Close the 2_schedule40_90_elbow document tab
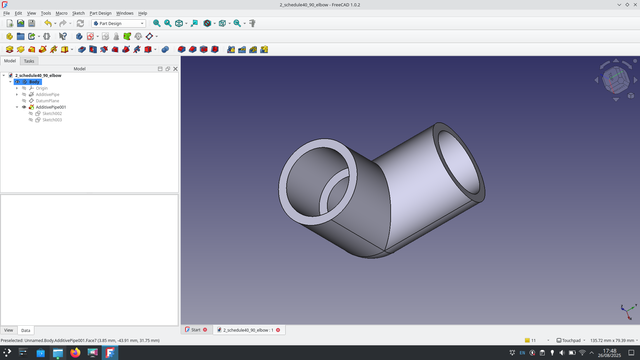The image size is (640, 360). pyautogui.click(x=278, y=330)
